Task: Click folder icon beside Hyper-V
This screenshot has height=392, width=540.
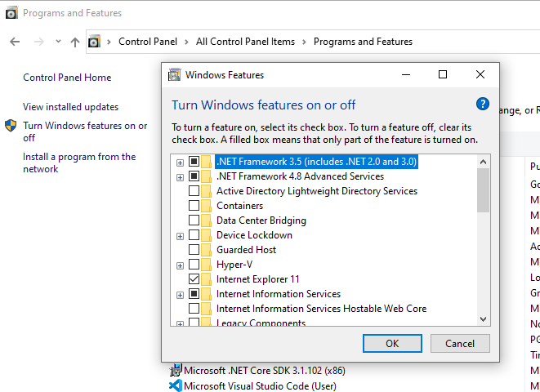Action: coord(207,265)
